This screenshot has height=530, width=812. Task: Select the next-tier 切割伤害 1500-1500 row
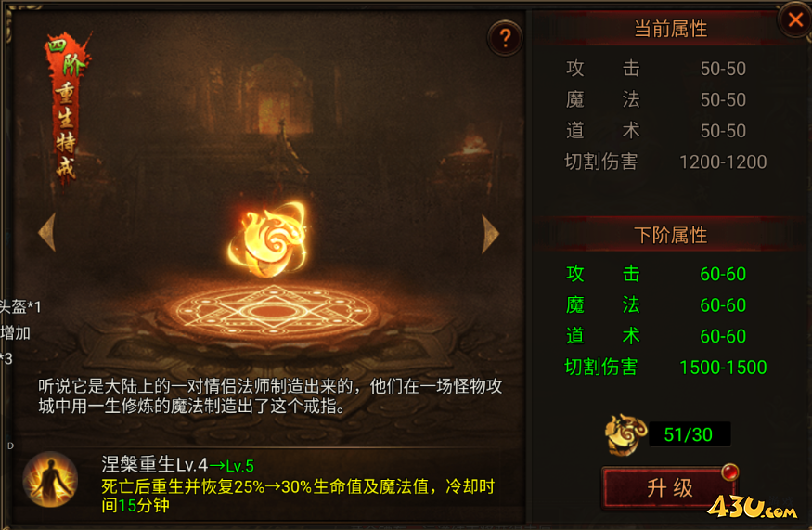(665, 367)
